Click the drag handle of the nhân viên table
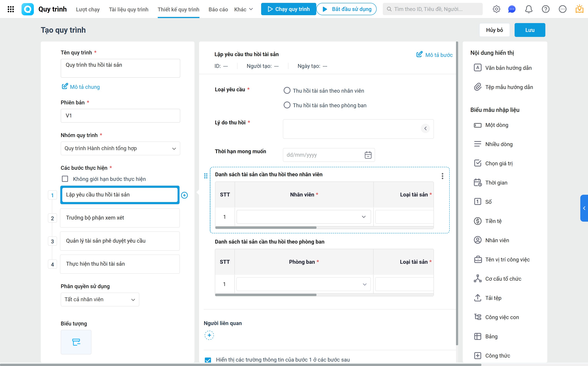This screenshot has height=366, width=588. (x=206, y=176)
